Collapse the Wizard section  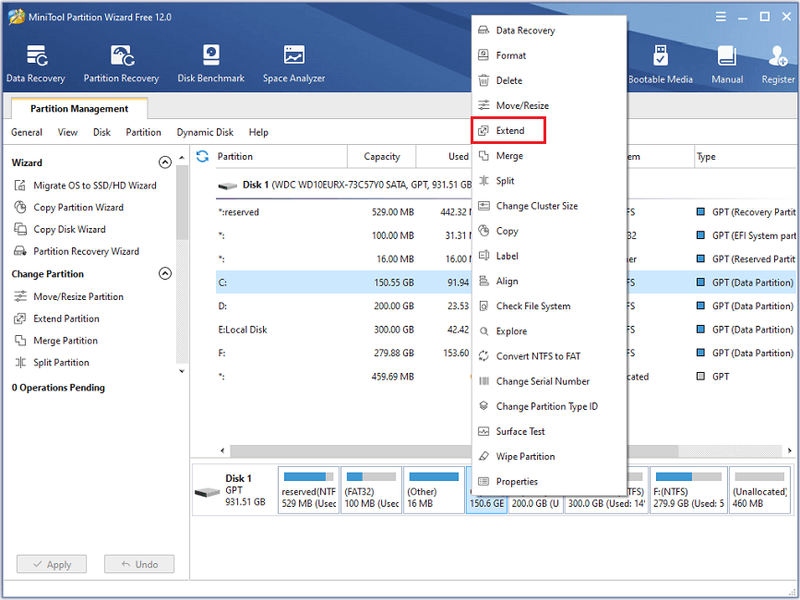coord(165,162)
